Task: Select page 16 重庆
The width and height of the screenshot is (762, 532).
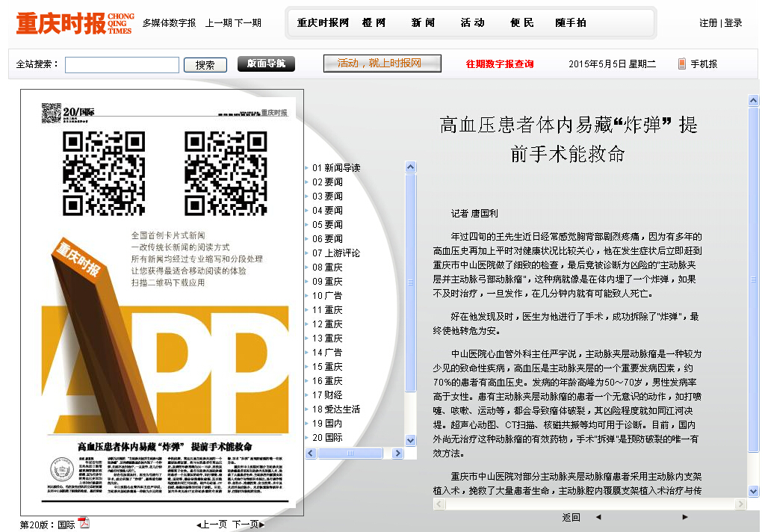Action: click(x=327, y=380)
